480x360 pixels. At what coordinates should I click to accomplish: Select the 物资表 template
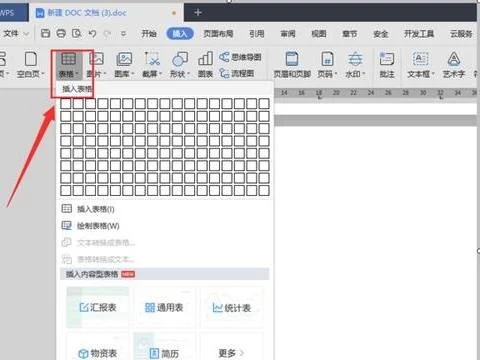click(98, 347)
